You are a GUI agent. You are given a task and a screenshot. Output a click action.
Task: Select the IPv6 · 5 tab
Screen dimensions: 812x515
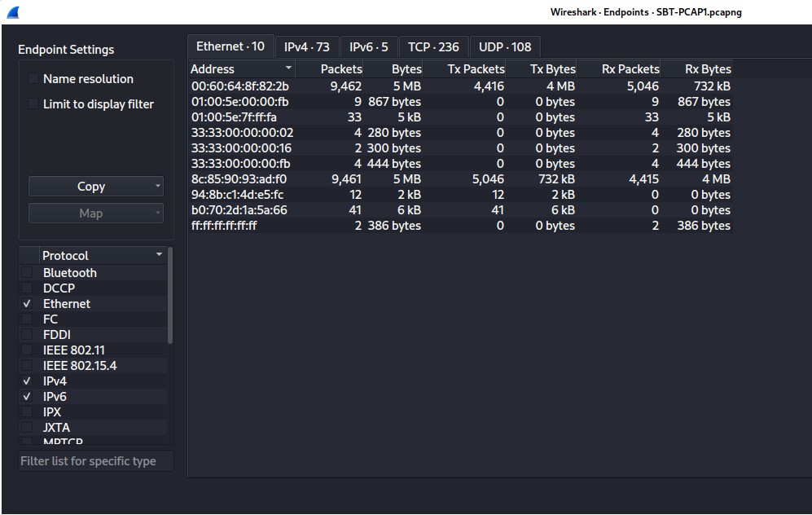pos(368,47)
